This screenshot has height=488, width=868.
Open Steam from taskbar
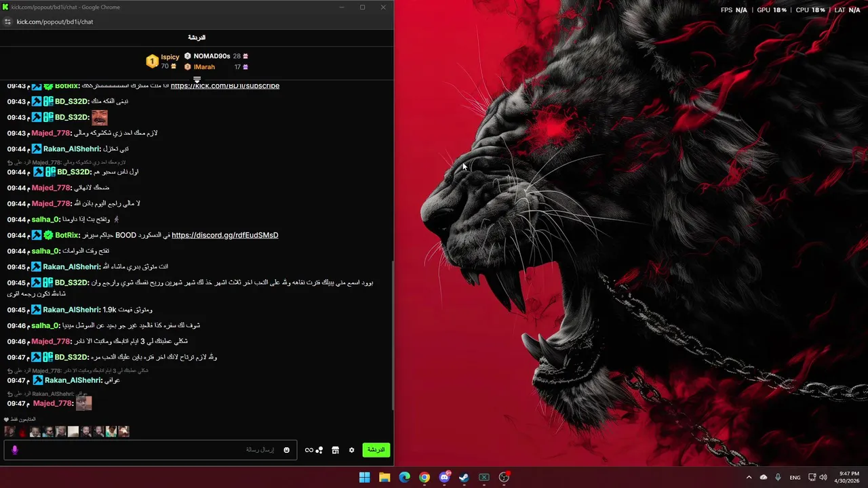coord(464,477)
